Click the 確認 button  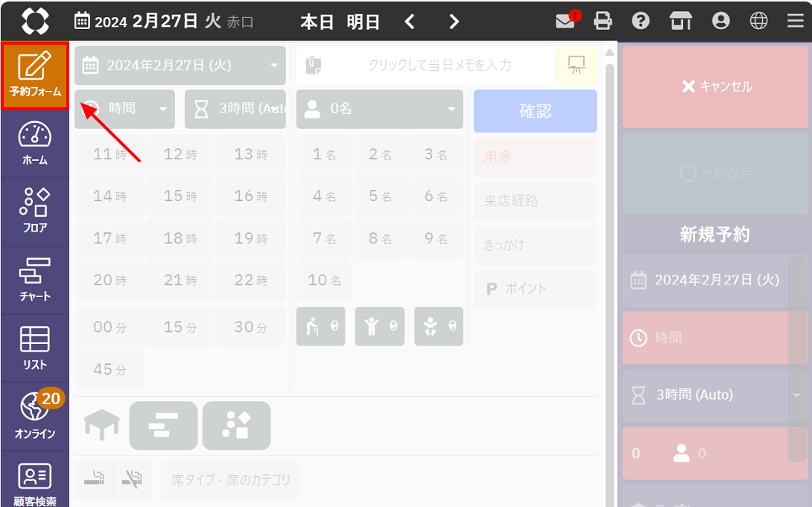pyautogui.click(x=535, y=111)
